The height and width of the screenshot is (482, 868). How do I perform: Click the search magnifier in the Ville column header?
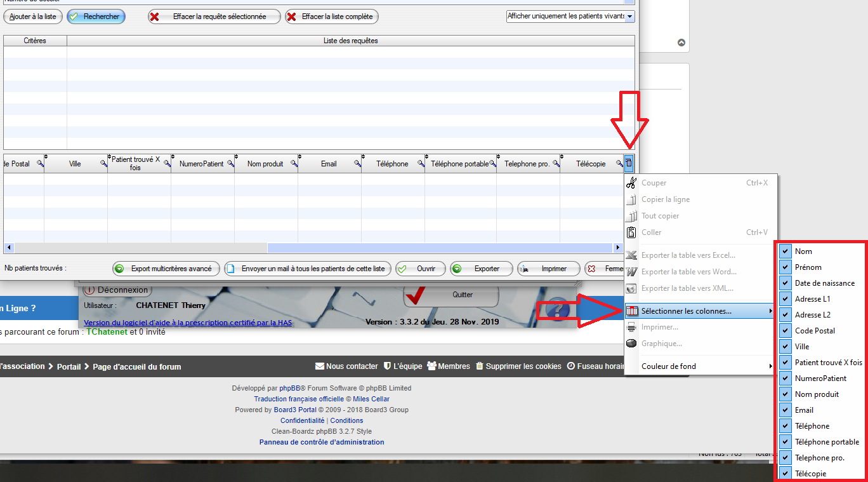(x=103, y=164)
